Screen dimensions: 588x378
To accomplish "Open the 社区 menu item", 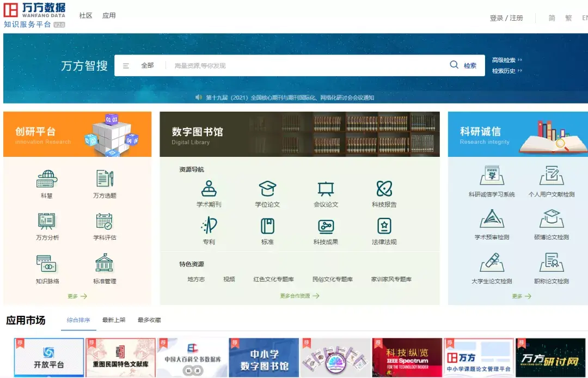I will point(85,15).
